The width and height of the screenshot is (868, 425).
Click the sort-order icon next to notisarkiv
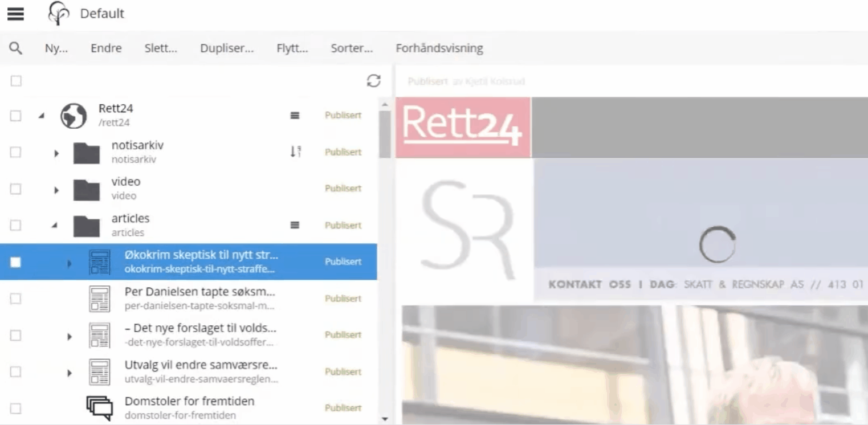(295, 152)
